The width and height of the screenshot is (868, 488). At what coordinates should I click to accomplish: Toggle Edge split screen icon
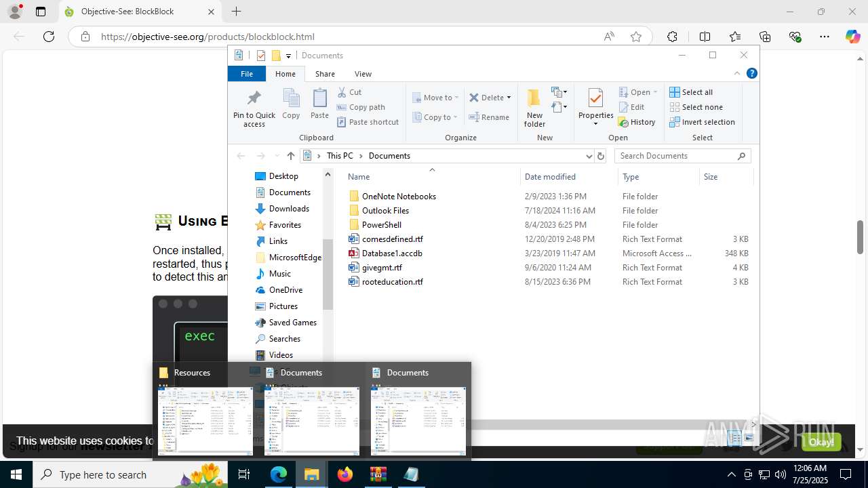click(x=705, y=37)
